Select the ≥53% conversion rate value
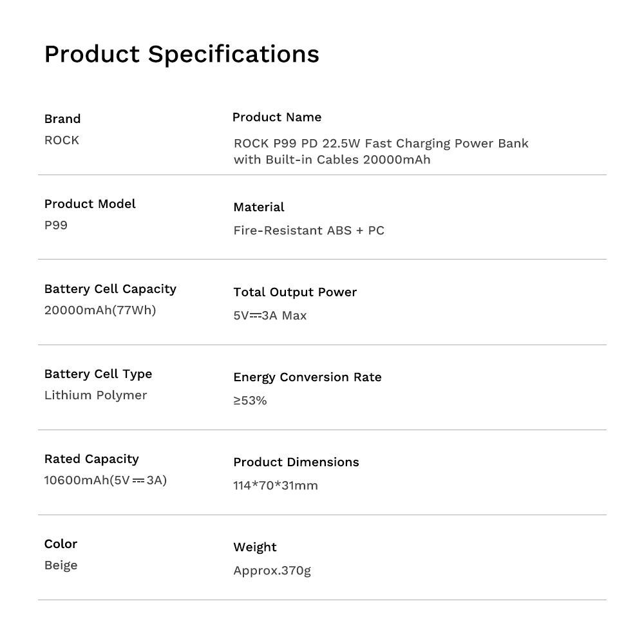Image resolution: width=644 pixels, height=644 pixels. click(x=250, y=401)
